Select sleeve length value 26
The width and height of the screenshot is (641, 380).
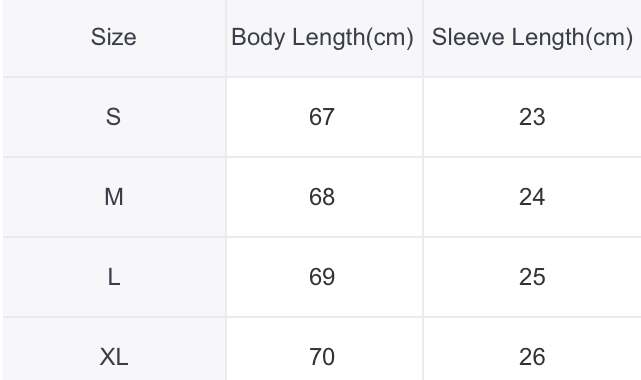pyautogui.click(x=532, y=357)
